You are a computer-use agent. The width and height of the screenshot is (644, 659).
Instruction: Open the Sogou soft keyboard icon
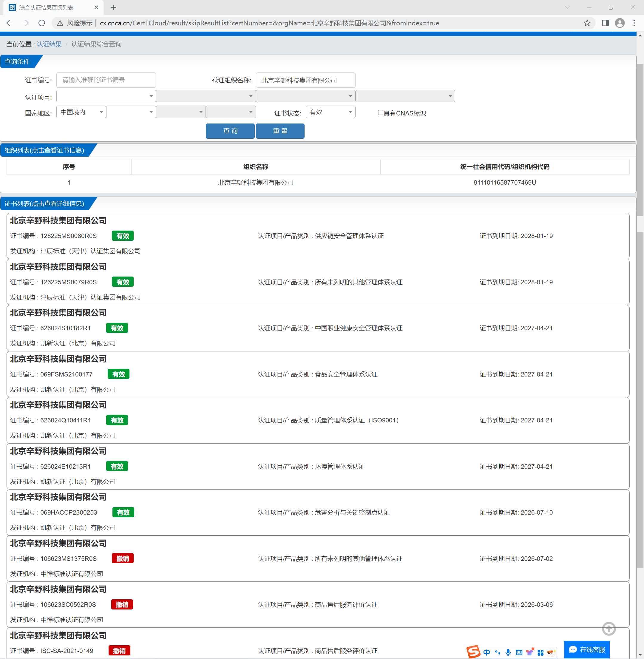coord(519,652)
